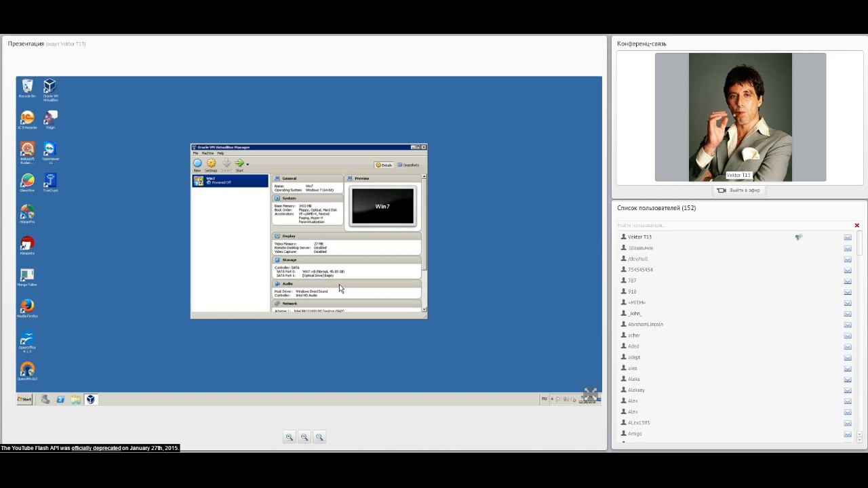The image size is (868, 488).
Task: Click VirtualBox icon in the taskbar
Action: tap(91, 399)
